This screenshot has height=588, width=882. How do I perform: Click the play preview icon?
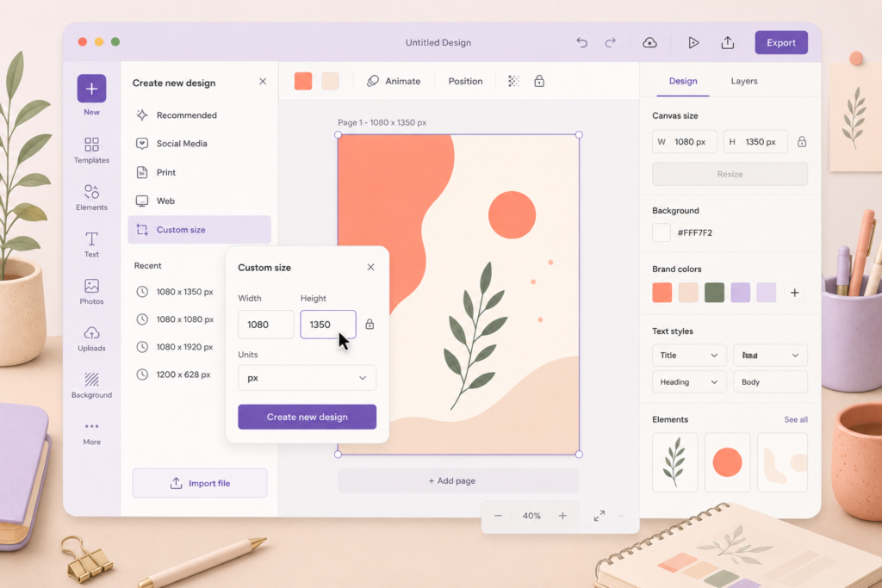pos(693,43)
